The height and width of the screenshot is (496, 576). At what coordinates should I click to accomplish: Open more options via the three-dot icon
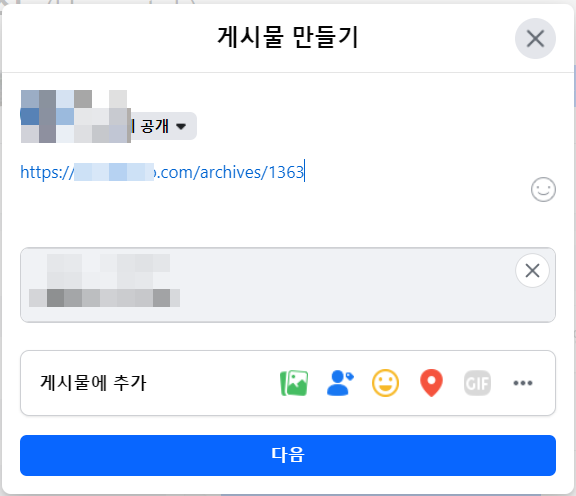tap(523, 383)
